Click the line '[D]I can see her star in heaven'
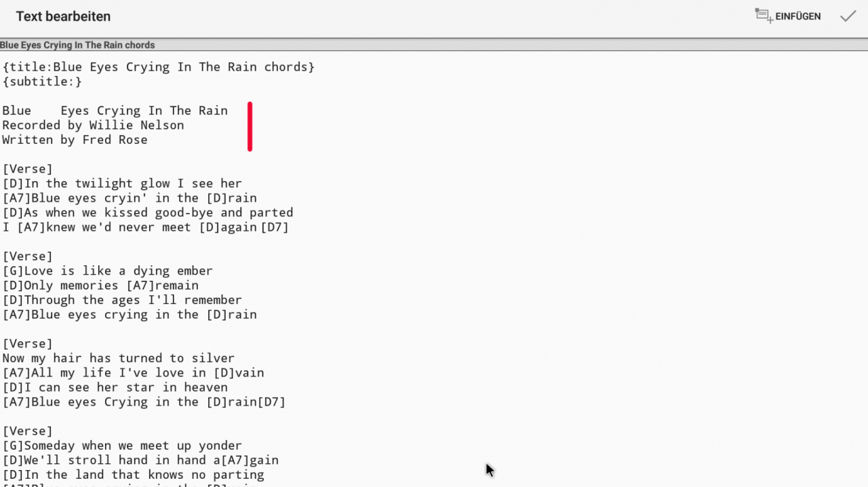868x487 pixels. coord(115,387)
